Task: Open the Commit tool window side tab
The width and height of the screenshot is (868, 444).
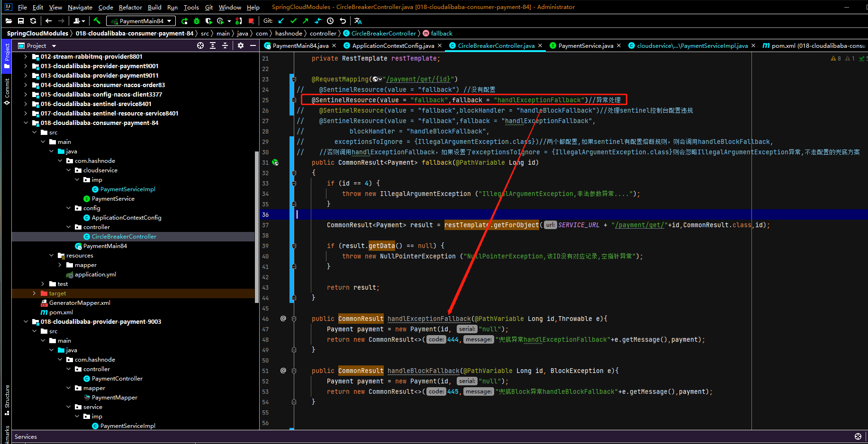Action: (x=7, y=91)
